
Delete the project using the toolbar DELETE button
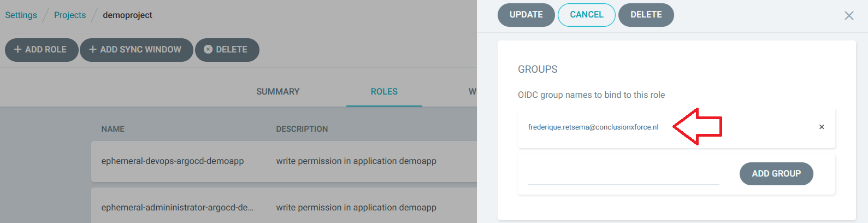pyautogui.click(x=227, y=50)
